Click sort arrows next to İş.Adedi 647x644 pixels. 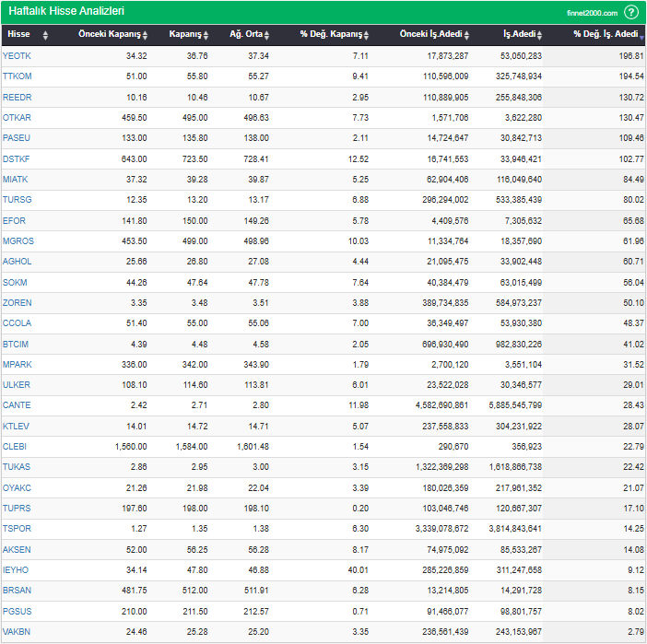click(540, 35)
